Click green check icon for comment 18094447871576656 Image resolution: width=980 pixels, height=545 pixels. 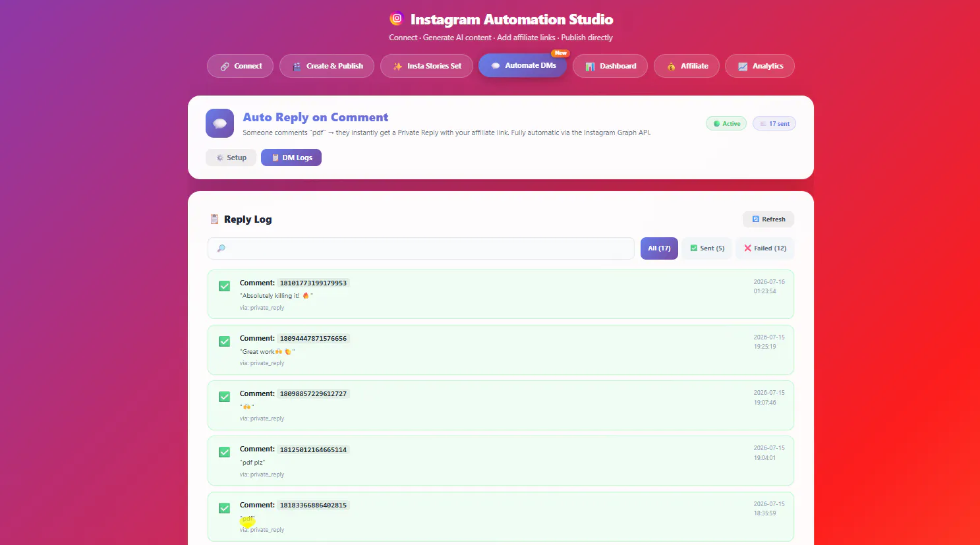[225, 341]
